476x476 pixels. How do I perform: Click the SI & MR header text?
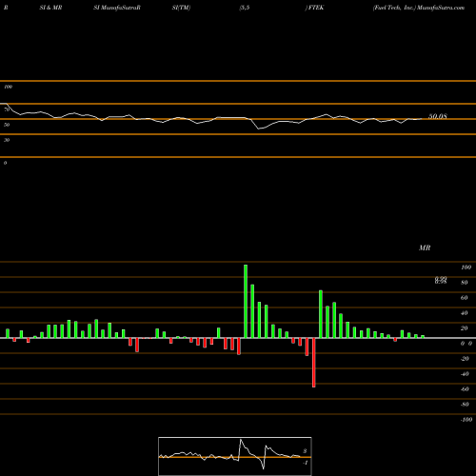tap(50, 8)
